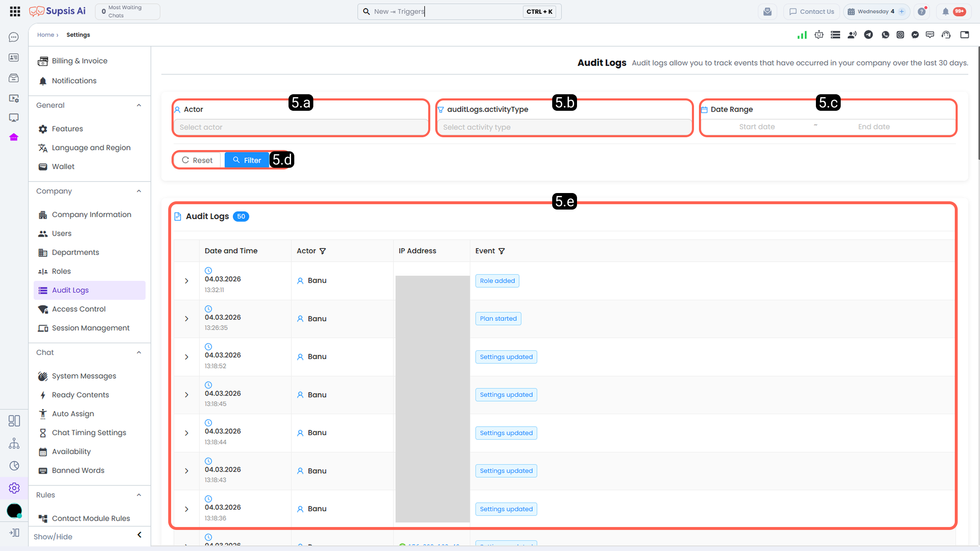
Task: Open Auto Assign settings
Action: pyautogui.click(x=89, y=414)
